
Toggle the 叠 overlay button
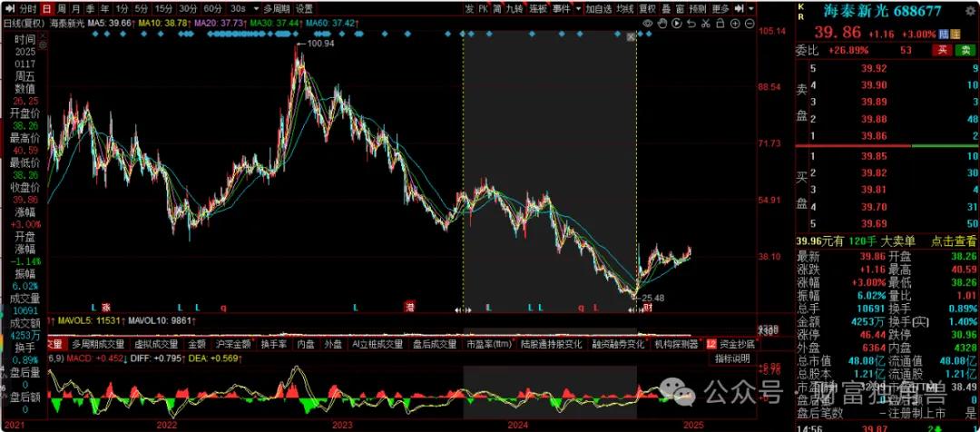[666, 9]
